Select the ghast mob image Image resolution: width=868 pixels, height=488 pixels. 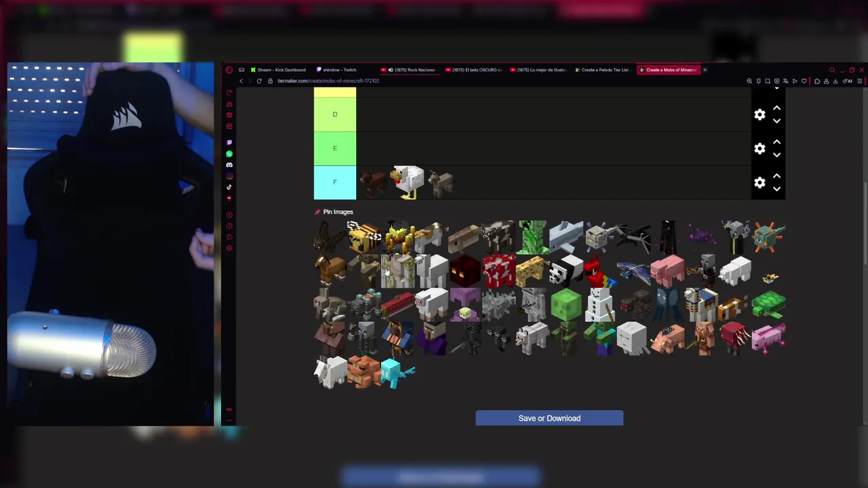(x=633, y=338)
